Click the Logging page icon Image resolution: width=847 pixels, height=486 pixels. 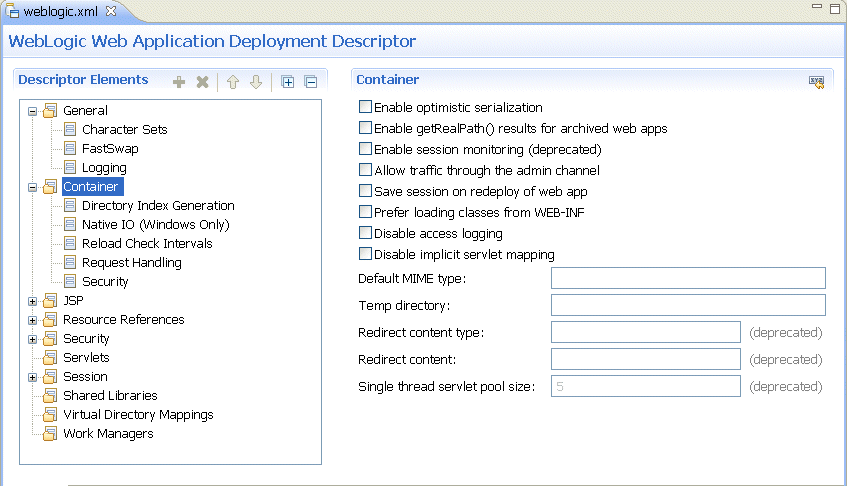(70, 167)
